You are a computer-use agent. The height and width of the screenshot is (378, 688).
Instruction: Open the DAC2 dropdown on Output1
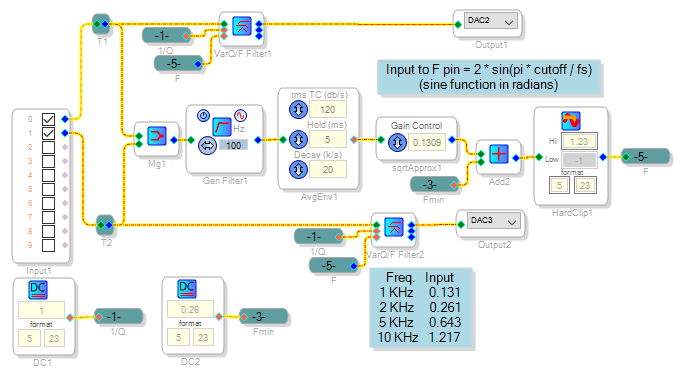coord(491,21)
